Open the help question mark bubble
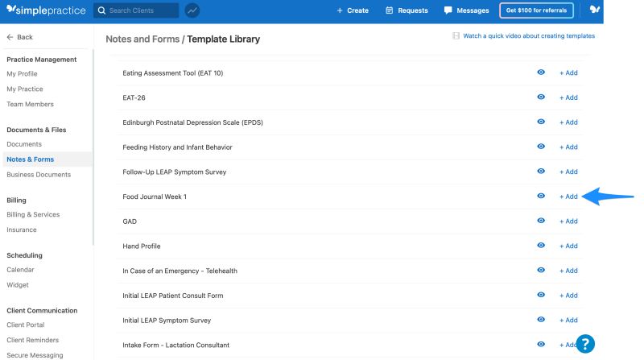The height and width of the screenshot is (360, 644). click(x=585, y=344)
